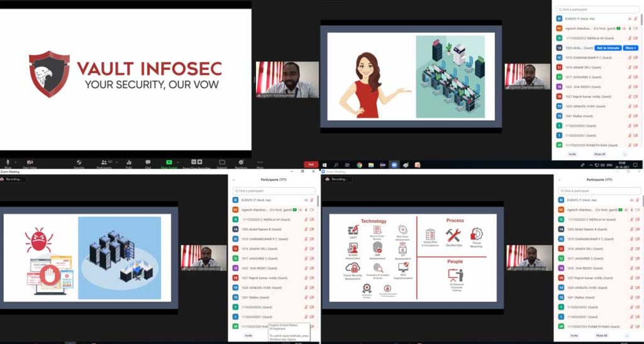644x344 pixels.
Task: Open Chat in the Zoom toolbar
Action: [x=148, y=164]
